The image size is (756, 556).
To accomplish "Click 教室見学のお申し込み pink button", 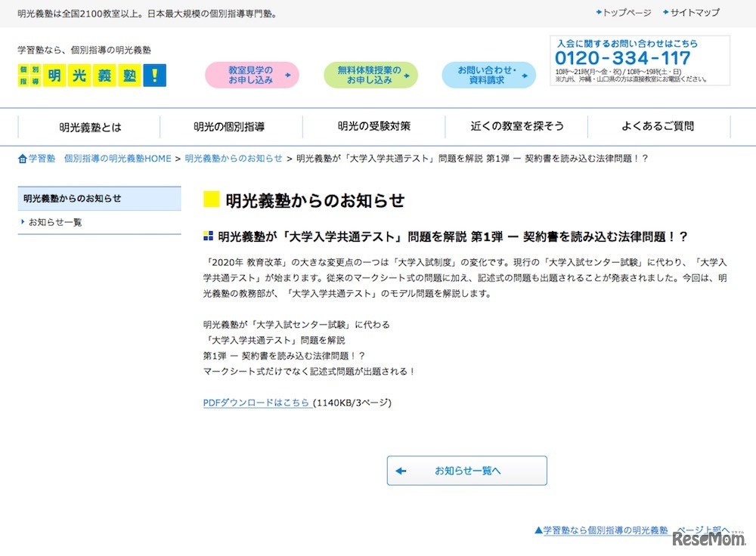I will (x=253, y=75).
